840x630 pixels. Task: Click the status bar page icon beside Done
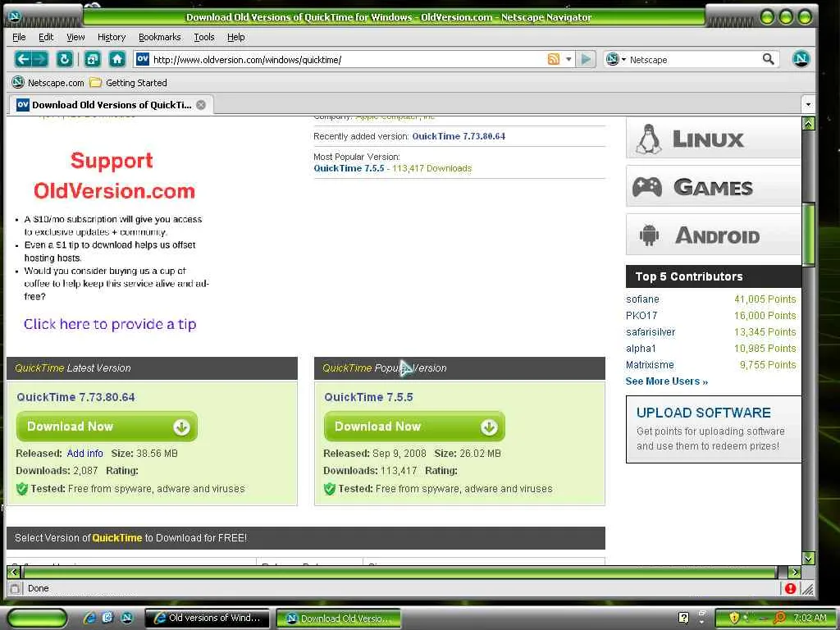(15, 588)
